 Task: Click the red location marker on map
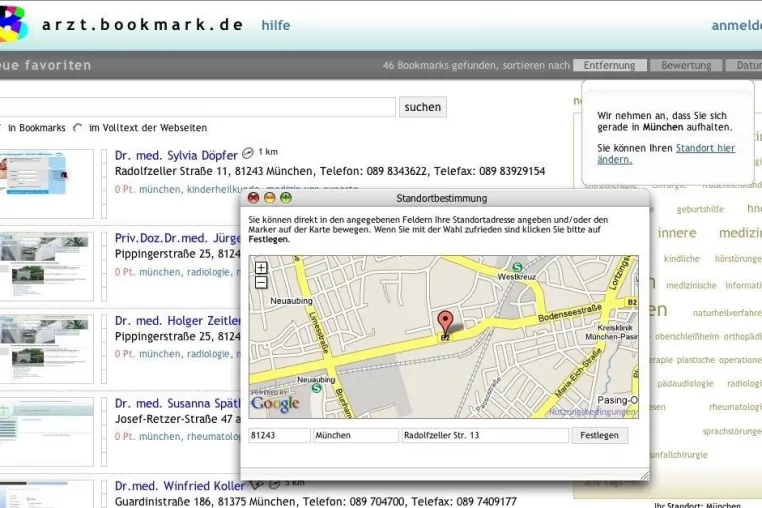point(445,322)
